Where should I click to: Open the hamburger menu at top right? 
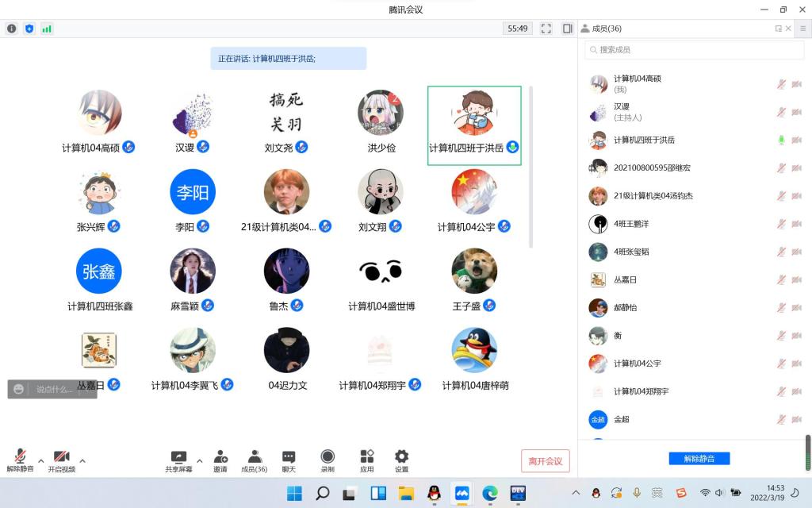click(x=802, y=29)
